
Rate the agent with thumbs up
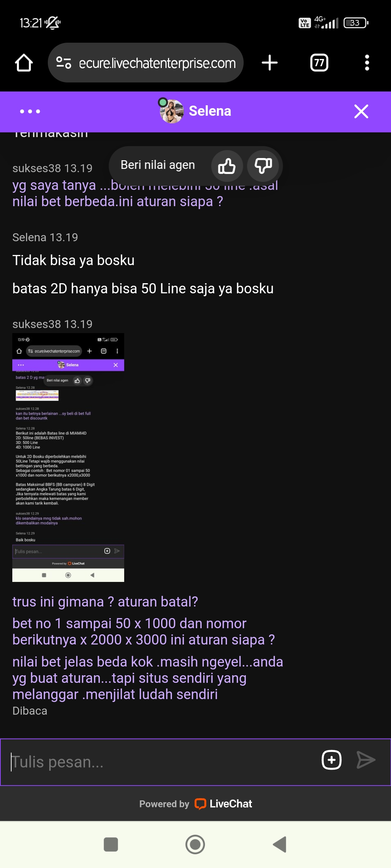click(x=227, y=166)
